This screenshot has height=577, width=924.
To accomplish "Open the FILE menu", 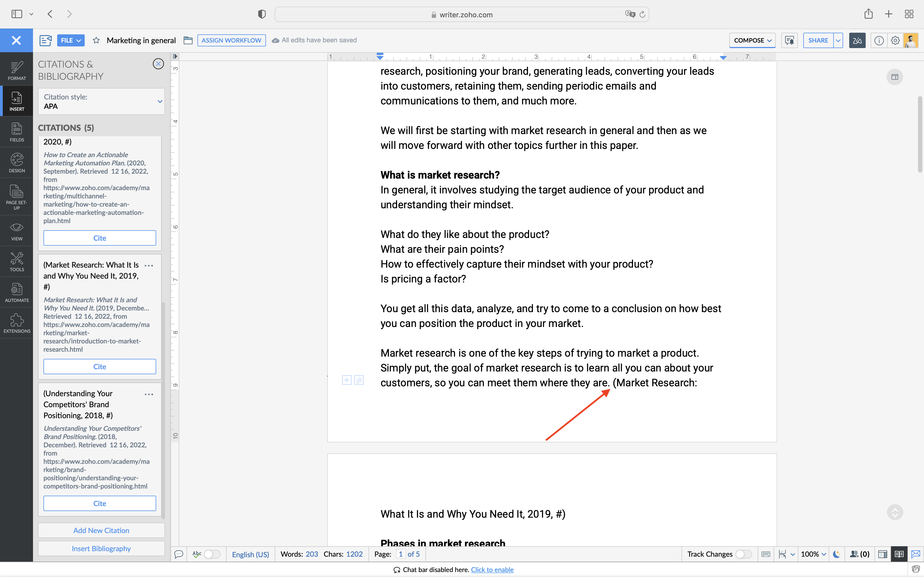I will coord(71,40).
